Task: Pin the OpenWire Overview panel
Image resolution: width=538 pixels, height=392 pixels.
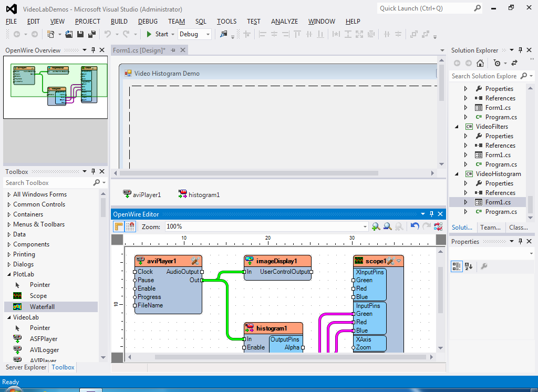Action: click(x=93, y=50)
